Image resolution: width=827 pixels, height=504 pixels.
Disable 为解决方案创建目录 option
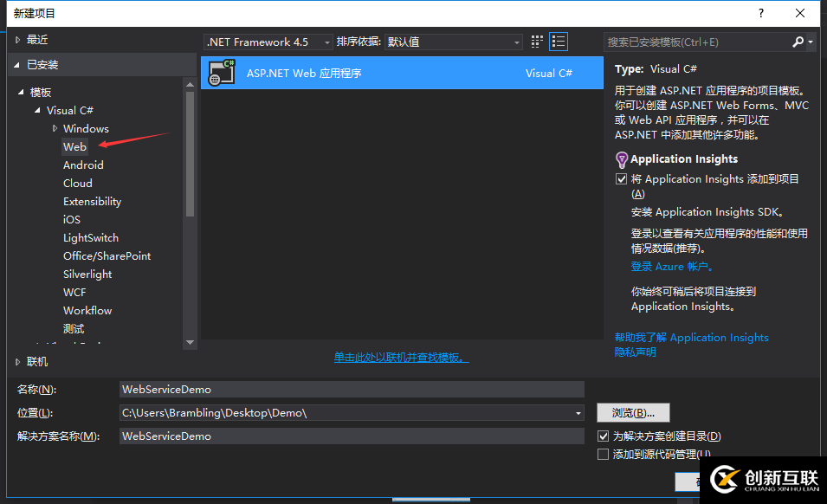click(x=603, y=436)
